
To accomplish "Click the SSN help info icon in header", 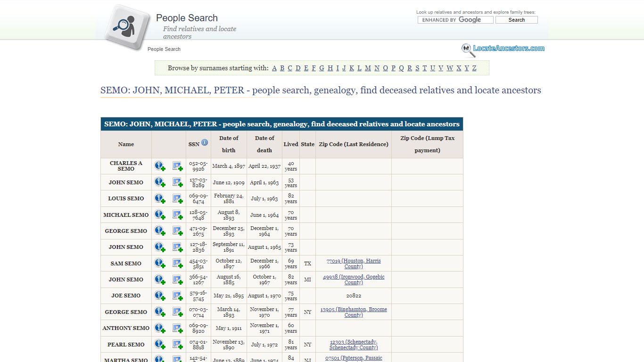I will point(205,142).
